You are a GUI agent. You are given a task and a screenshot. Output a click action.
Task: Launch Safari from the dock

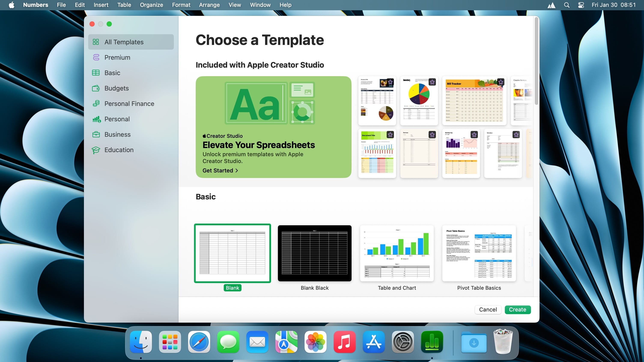click(x=199, y=342)
